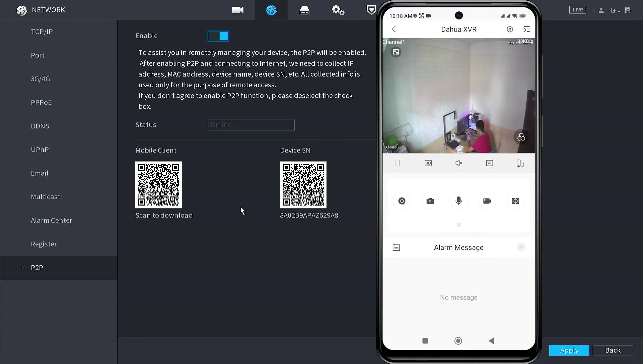Open the QR code icon in top right
Screen dimensions: 643x364
(x=628, y=10)
